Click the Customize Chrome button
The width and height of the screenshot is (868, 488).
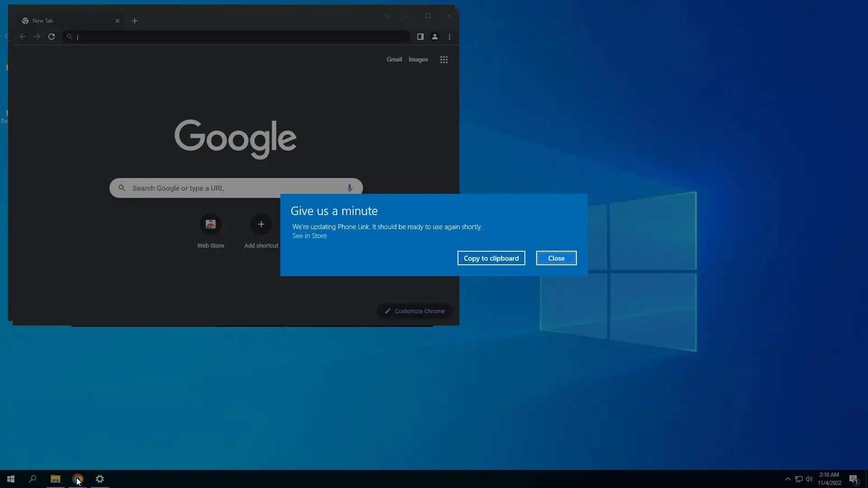415,311
